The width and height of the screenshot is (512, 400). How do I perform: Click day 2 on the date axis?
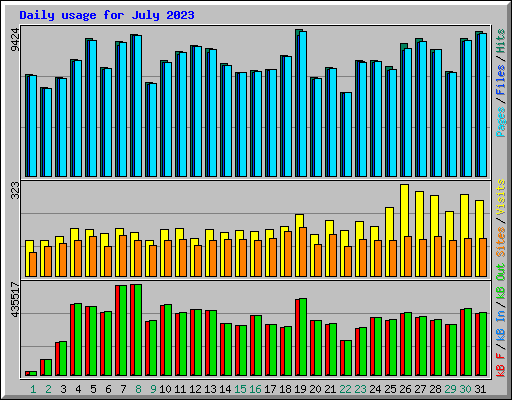coord(48,389)
